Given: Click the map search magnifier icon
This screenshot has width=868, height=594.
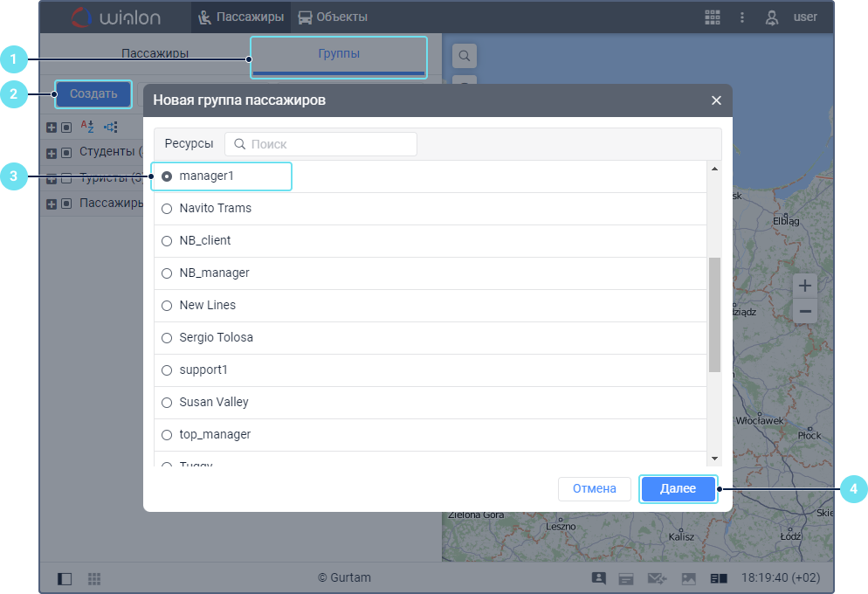Looking at the screenshot, I should (465, 56).
